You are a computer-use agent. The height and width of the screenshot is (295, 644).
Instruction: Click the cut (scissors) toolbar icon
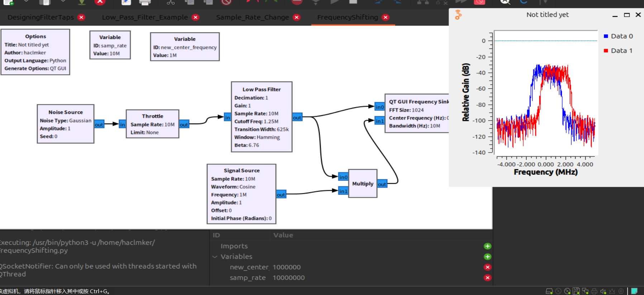[x=171, y=2]
